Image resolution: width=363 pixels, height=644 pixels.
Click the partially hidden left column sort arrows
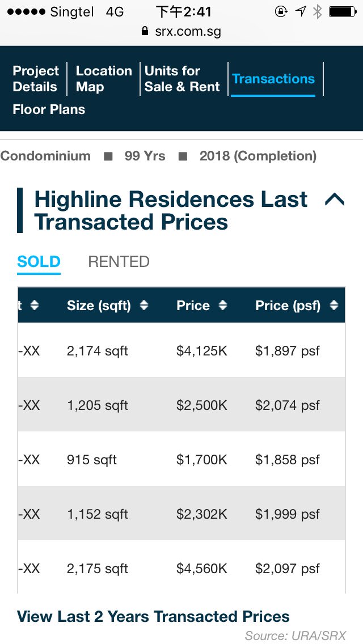pos(35,306)
